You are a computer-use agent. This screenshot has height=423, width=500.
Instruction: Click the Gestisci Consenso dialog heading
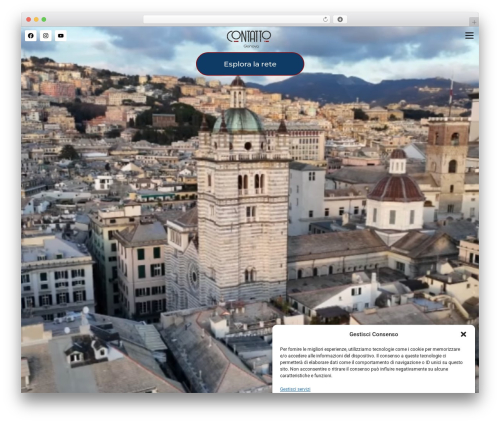[374, 334]
